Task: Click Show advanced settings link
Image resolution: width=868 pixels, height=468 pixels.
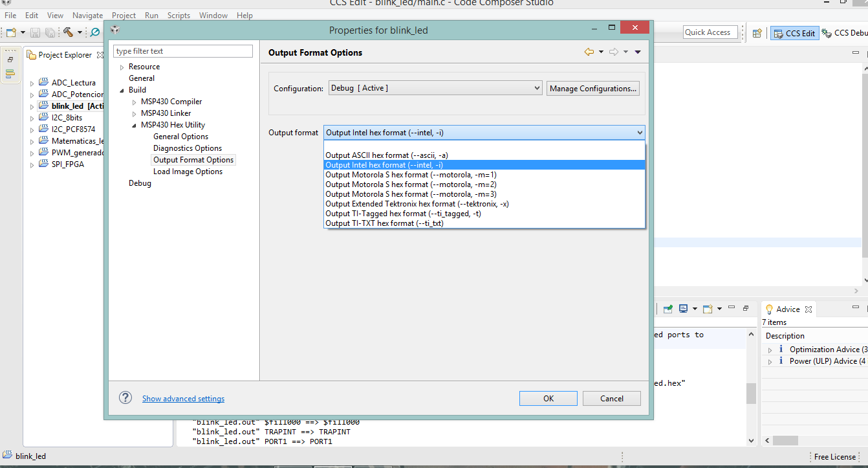Action: click(184, 399)
